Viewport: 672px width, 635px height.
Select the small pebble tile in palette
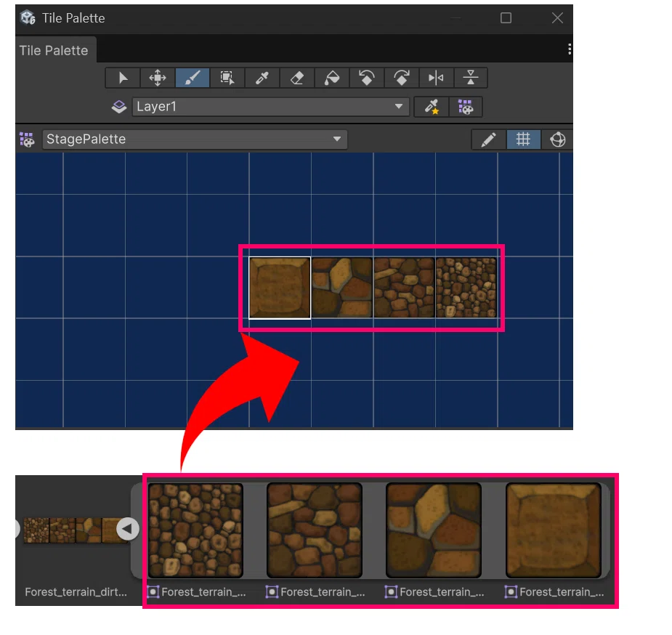coord(466,288)
